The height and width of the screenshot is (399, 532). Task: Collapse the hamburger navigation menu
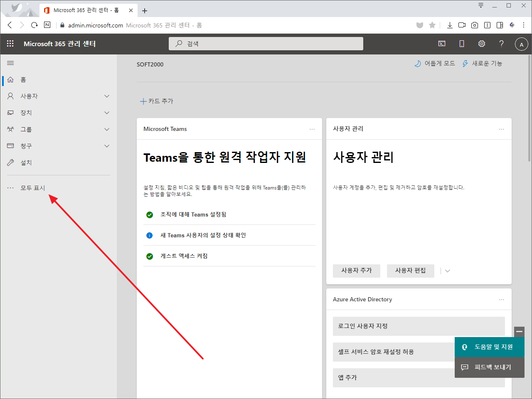(10, 63)
